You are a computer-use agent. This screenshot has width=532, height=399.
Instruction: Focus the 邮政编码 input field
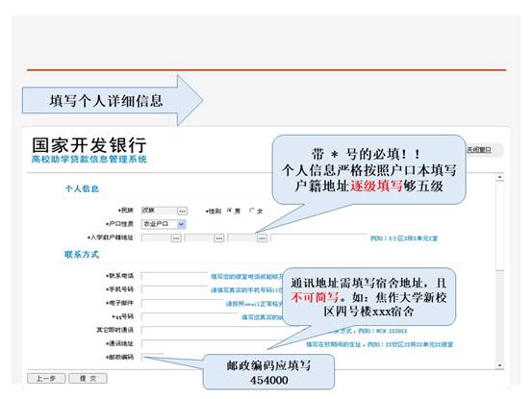(153, 357)
